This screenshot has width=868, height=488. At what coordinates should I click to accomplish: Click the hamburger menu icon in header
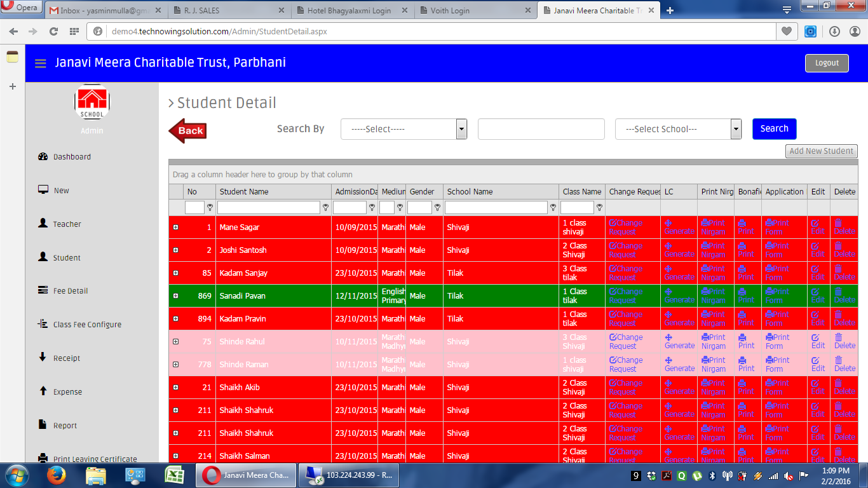click(41, 63)
